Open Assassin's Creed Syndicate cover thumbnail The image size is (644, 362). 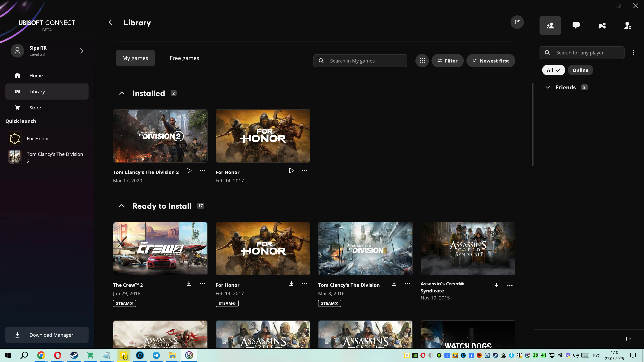pos(468,249)
